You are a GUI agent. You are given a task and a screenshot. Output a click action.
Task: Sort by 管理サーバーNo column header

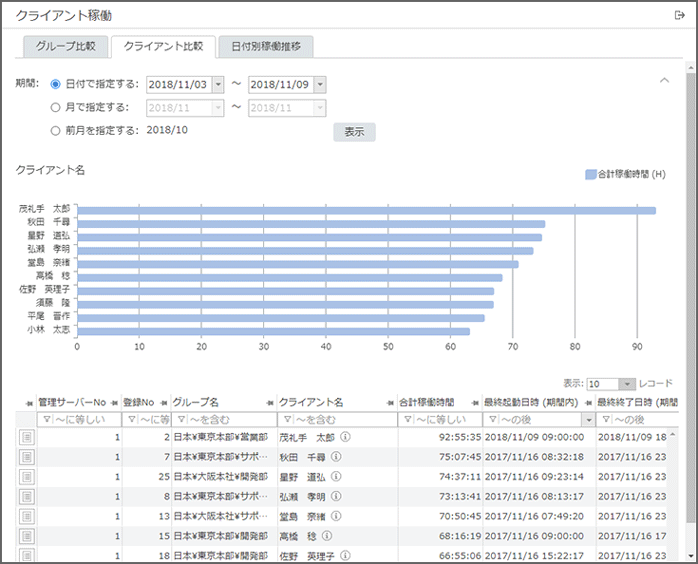pos(72,403)
